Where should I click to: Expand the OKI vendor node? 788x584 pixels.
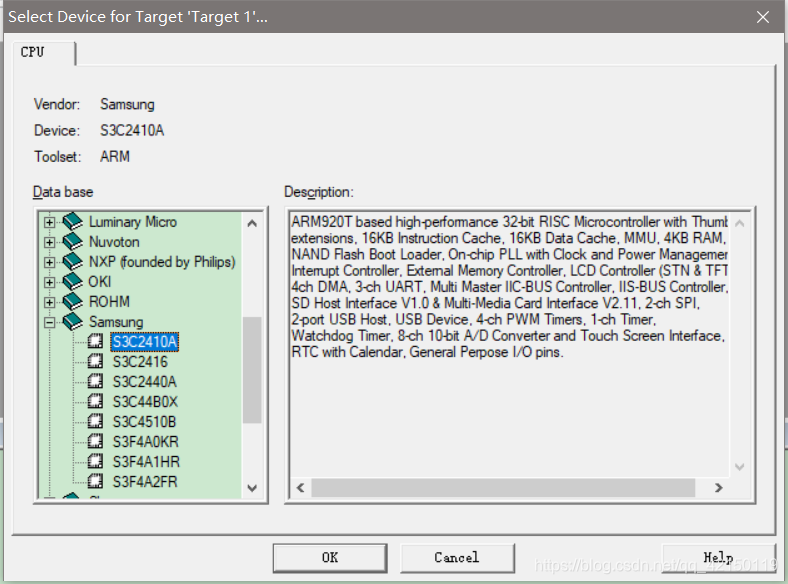49,282
